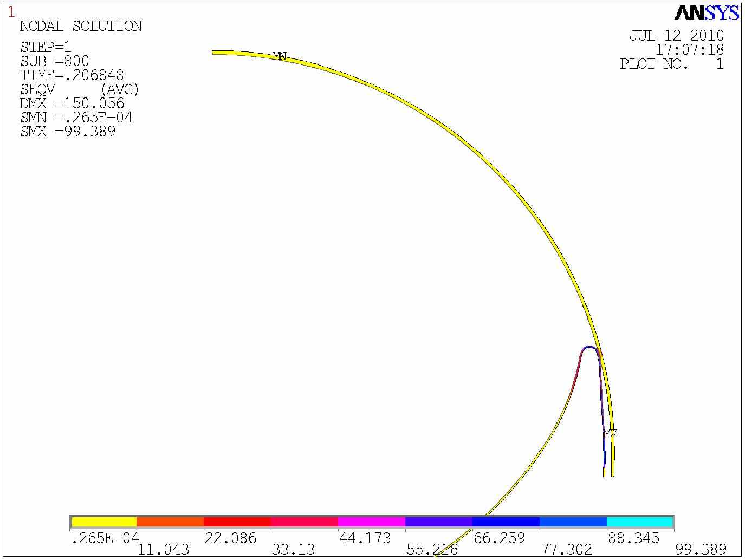Click the 'SMX =99.389' value
The width and height of the screenshot is (745, 560).
coord(68,131)
